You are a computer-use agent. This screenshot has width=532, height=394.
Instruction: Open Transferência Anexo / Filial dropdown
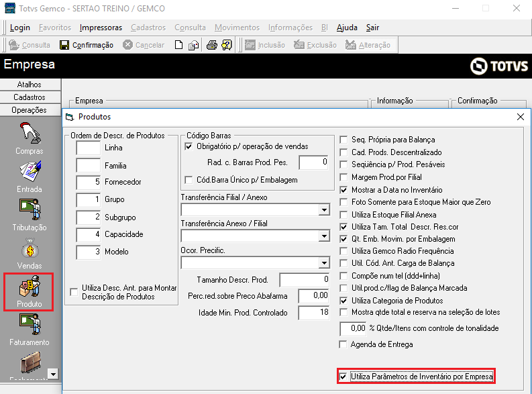coord(324,236)
